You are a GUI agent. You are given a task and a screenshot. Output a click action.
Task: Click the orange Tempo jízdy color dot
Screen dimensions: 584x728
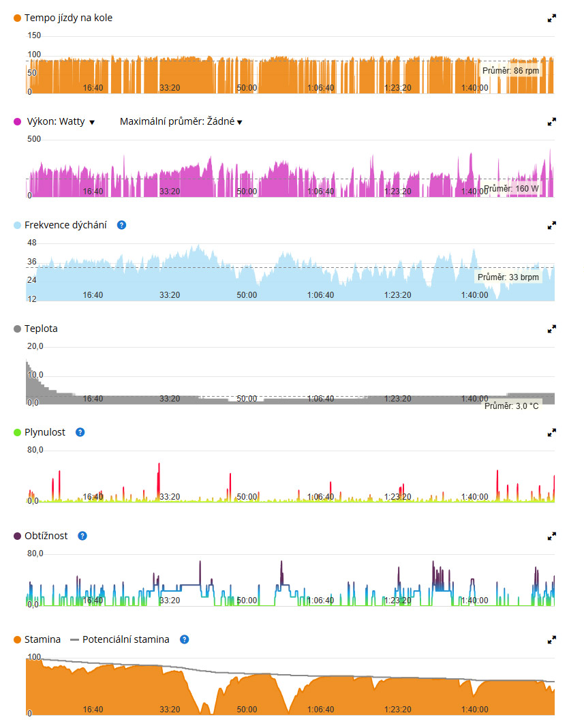coord(18,18)
